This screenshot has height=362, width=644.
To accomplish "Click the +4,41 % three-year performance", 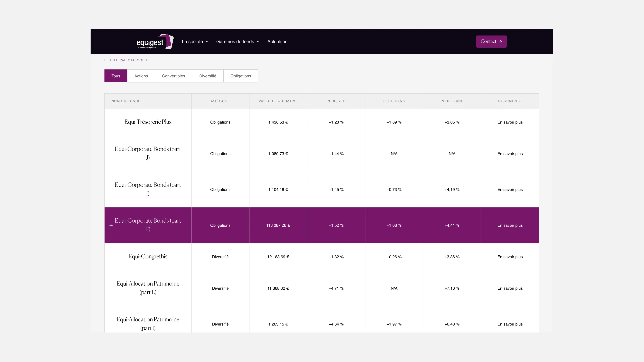I will point(452,225).
